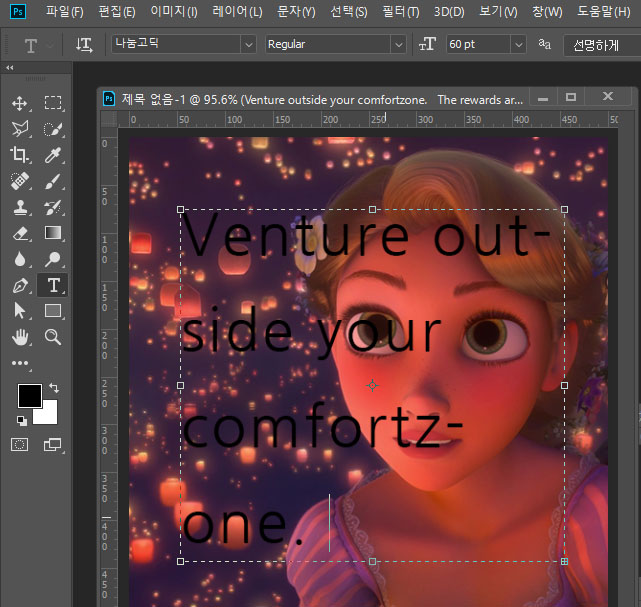Select the Zoom tool
The width and height of the screenshot is (641, 607).
click(x=53, y=337)
